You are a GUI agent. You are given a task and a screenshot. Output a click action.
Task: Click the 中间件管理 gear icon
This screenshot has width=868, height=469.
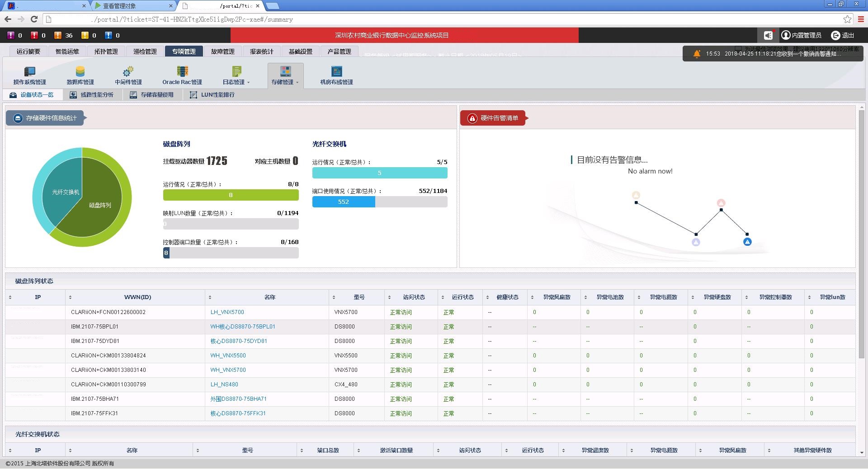tap(128, 71)
